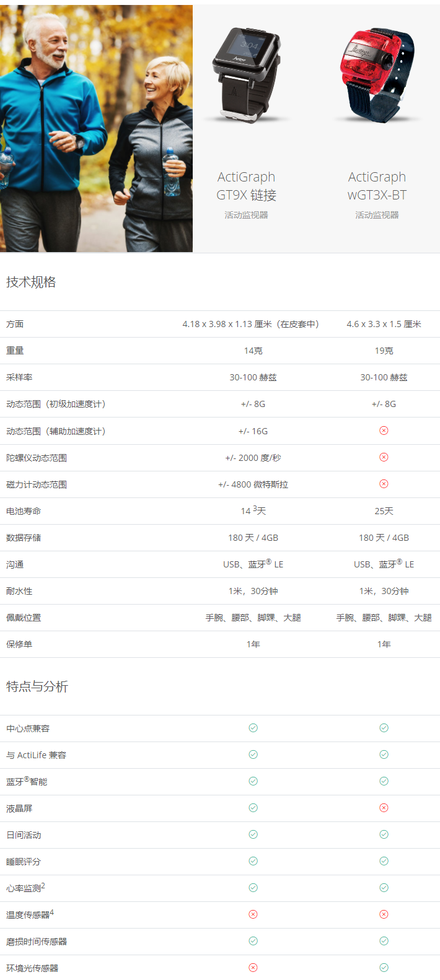Click the red cross in the 陀螺仪动态范围 row
Viewport: 440px width, 980px height.
tap(384, 457)
